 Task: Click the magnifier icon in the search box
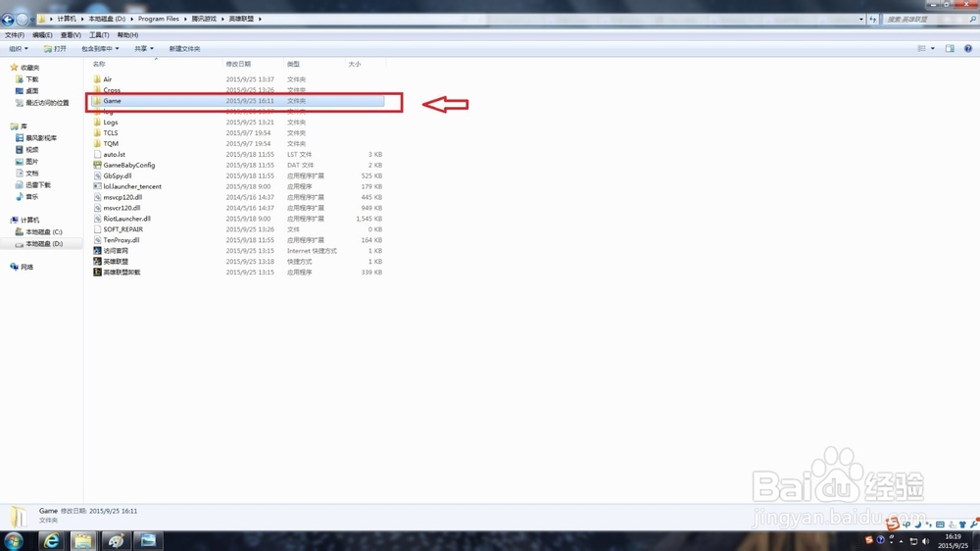point(973,20)
